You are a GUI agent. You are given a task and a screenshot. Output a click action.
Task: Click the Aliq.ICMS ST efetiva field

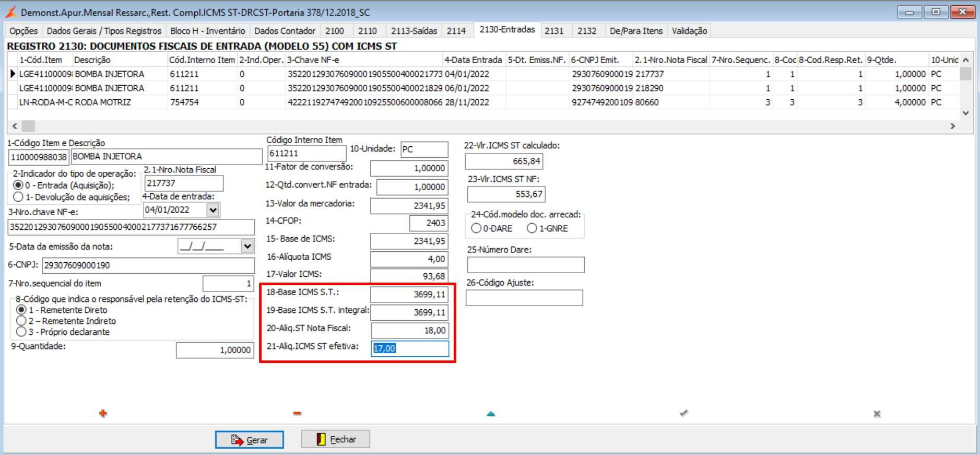pyautogui.click(x=410, y=348)
